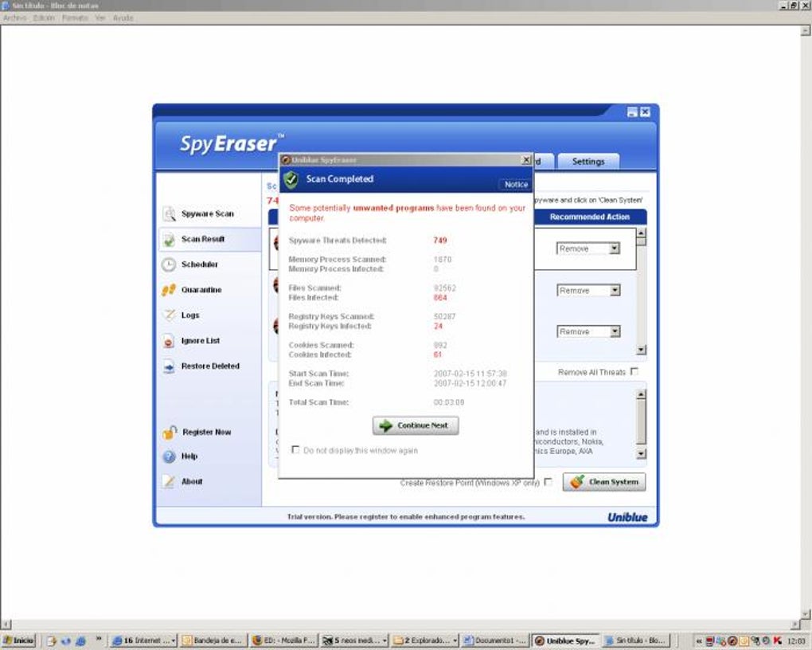Click the Clean System button
812x650 pixels.
coord(603,482)
